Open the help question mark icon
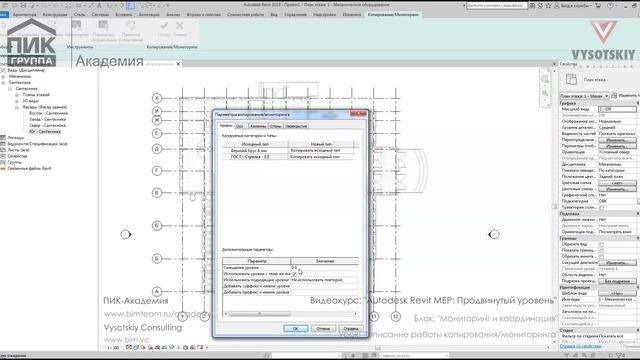 coord(610,6)
